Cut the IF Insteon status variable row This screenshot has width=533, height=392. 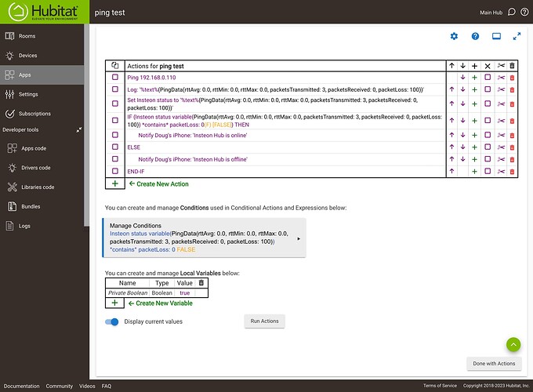coord(501,121)
